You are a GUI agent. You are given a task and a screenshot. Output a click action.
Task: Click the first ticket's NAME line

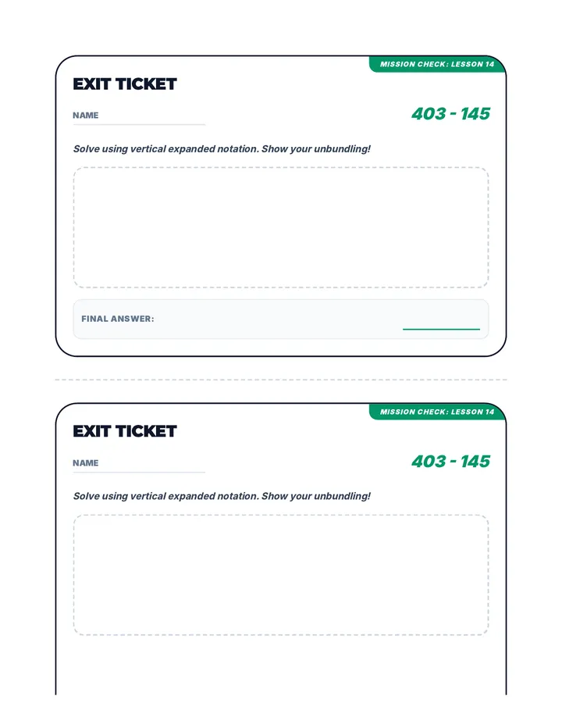pyautogui.click(x=139, y=124)
